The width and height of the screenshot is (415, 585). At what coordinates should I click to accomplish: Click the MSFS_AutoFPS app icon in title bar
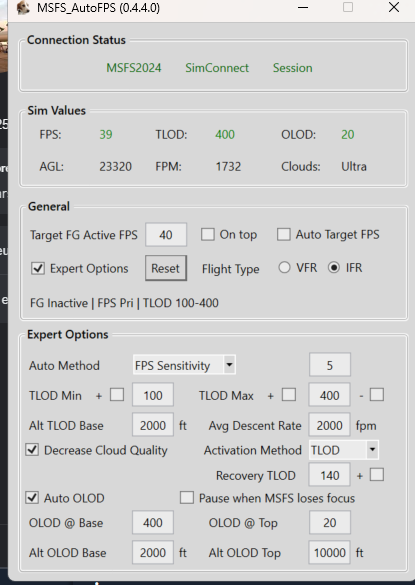coord(23,7)
